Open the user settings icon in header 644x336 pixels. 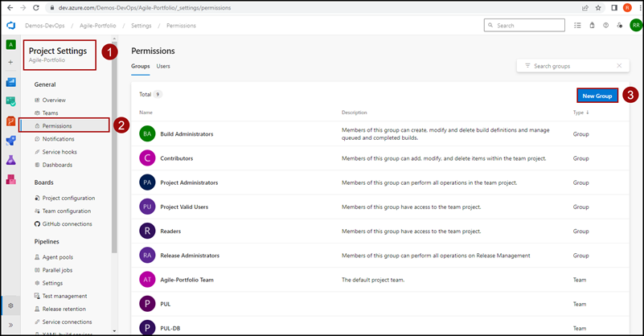pos(620,26)
